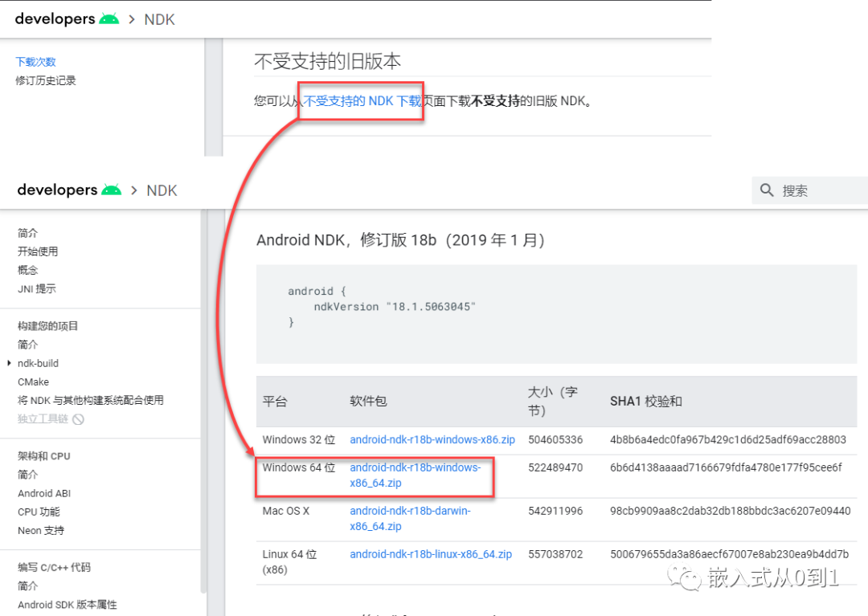This screenshot has height=616, width=868.
Task: Expand the ndk-build tree item arrow
Action: pos(9,363)
